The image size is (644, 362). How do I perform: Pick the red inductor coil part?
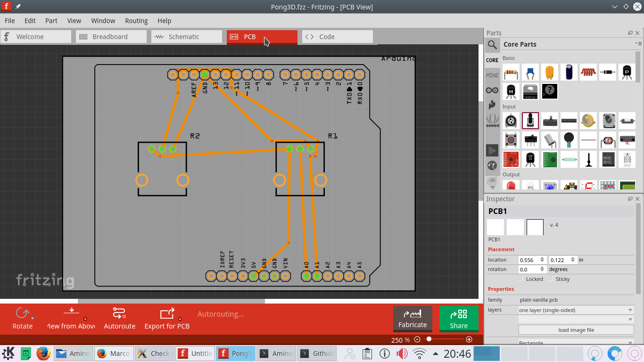coord(588,72)
